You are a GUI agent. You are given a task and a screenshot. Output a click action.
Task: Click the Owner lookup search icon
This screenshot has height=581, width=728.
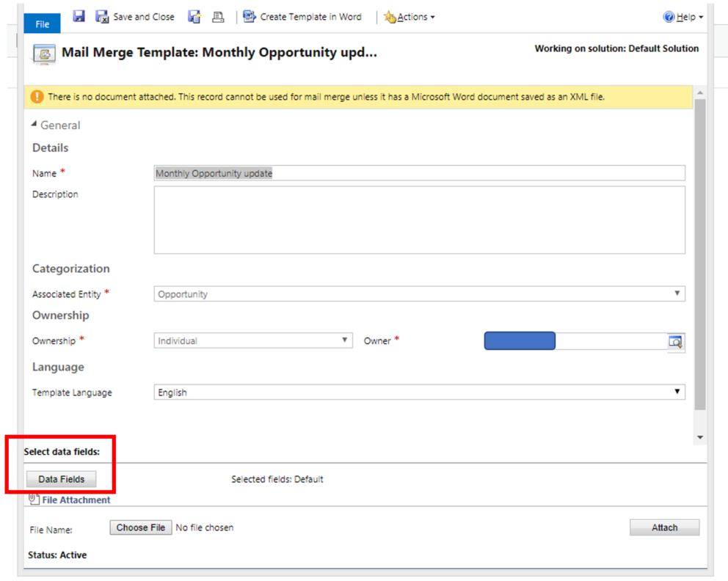point(676,342)
